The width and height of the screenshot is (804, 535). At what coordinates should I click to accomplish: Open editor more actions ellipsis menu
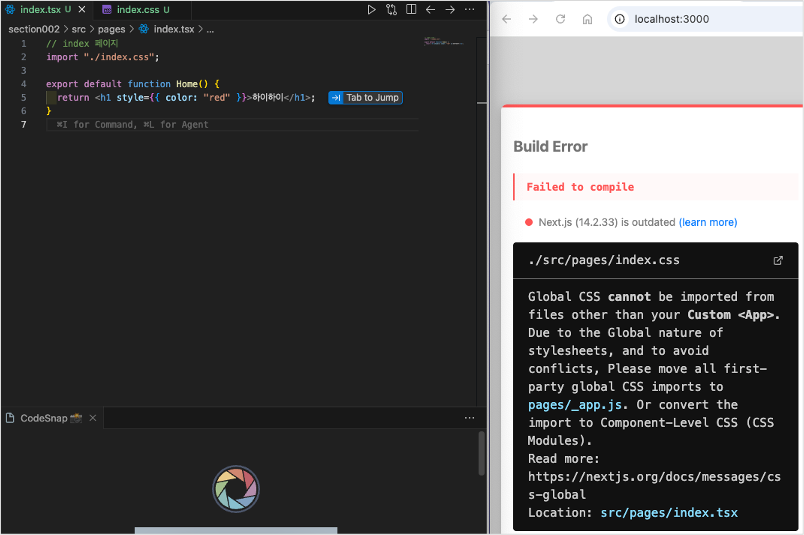click(x=469, y=9)
